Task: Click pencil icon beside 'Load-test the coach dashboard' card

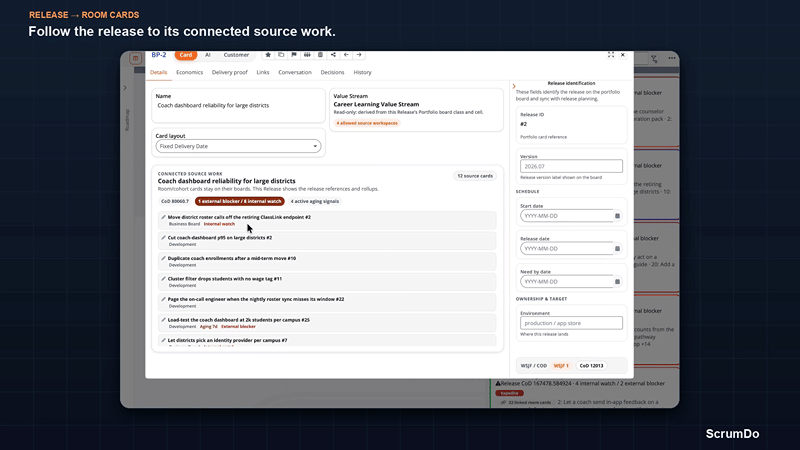Action: tap(163, 320)
